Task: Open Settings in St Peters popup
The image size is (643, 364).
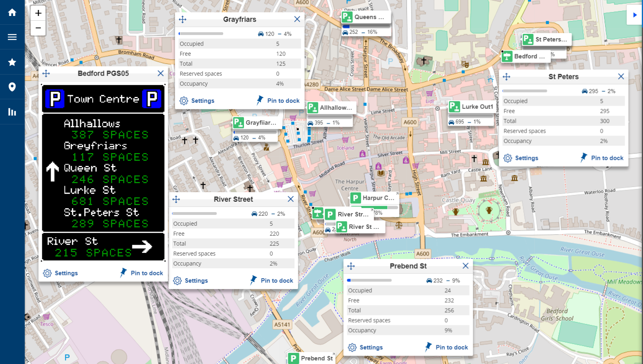Action: (x=521, y=158)
